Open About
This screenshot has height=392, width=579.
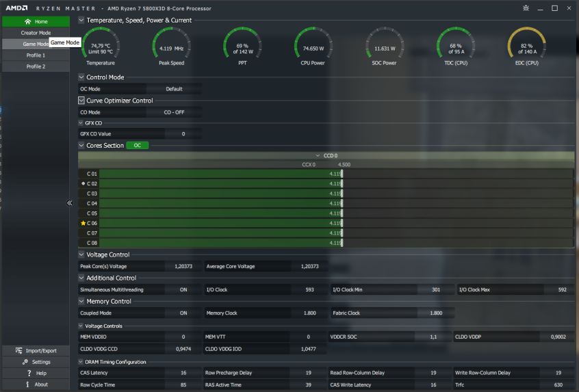(36, 384)
